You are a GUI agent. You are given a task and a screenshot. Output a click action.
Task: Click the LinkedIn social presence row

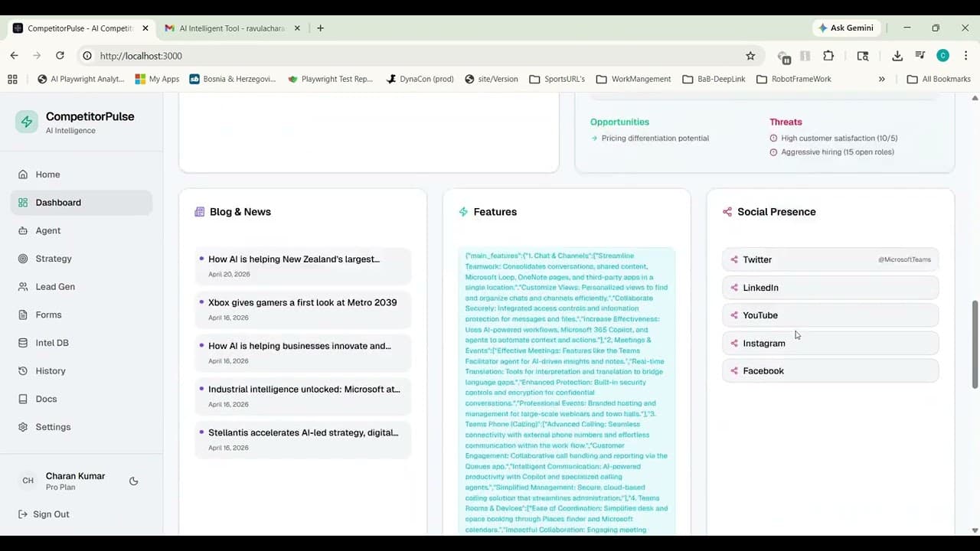[831, 288]
